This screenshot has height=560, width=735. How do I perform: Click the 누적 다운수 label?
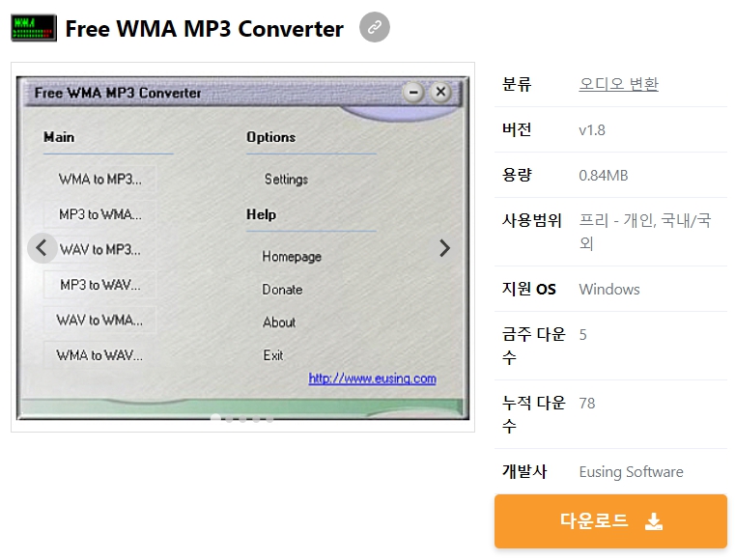(x=534, y=414)
